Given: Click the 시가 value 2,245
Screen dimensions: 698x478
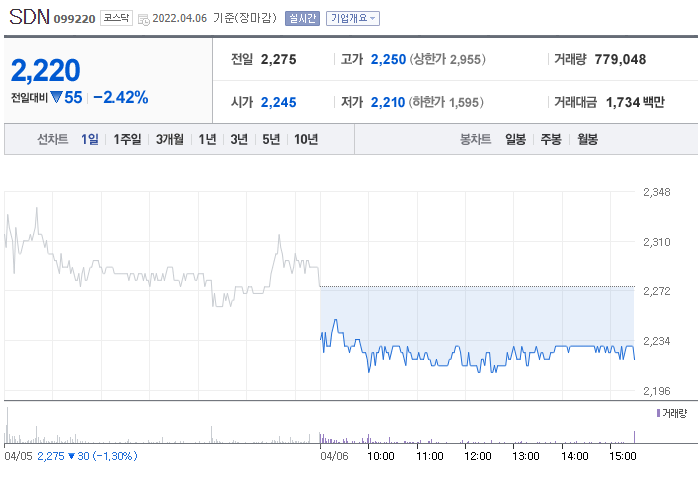Looking at the screenshot, I should point(279,102).
